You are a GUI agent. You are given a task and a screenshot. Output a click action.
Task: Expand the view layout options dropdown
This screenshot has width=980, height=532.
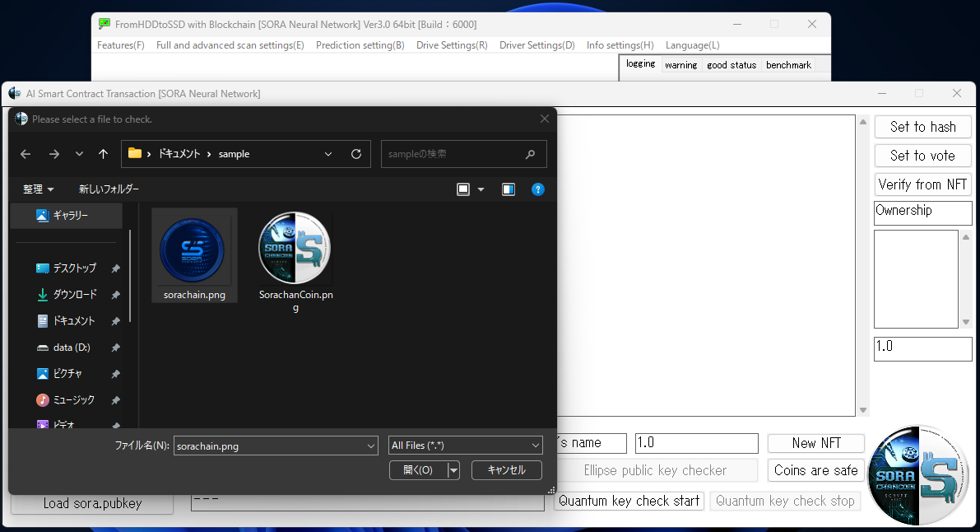[481, 189]
